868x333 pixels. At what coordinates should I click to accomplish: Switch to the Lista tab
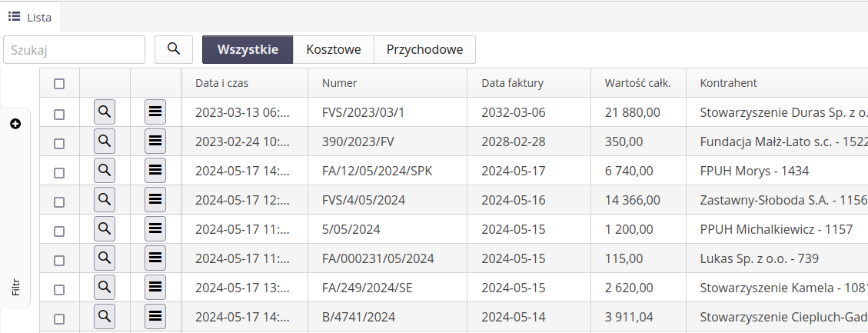31,16
